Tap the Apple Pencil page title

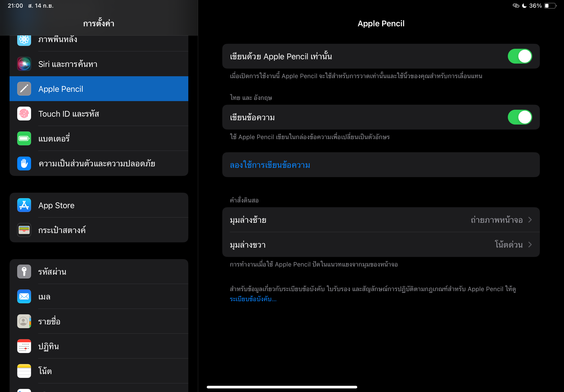381,24
